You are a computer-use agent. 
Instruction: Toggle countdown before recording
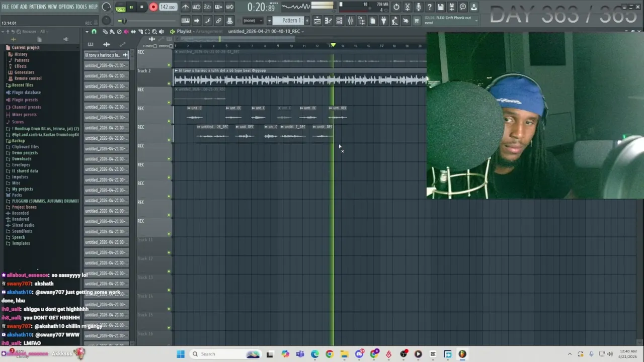[x=207, y=7]
